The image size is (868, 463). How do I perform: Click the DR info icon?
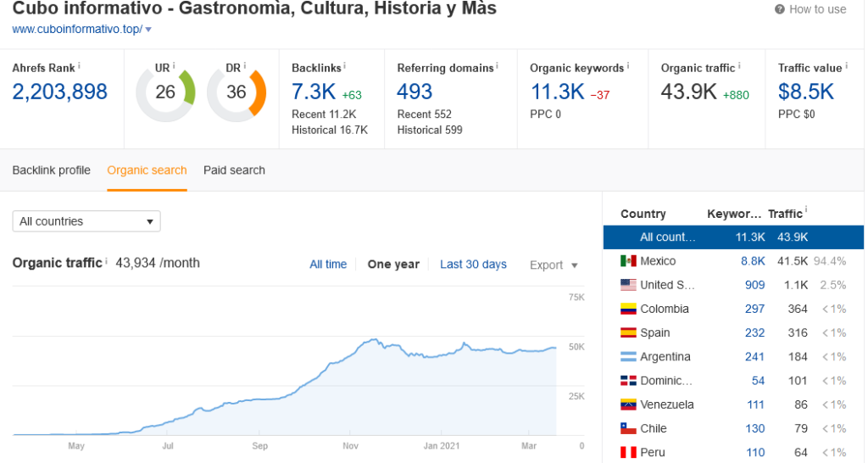pyautogui.click(x=245, y=66)
